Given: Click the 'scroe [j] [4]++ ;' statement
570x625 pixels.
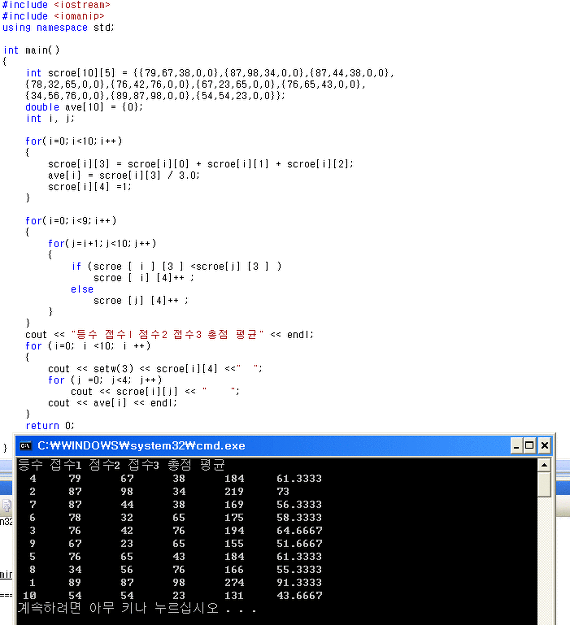Looking at the screenshot, I should click(x=141, y=301).
